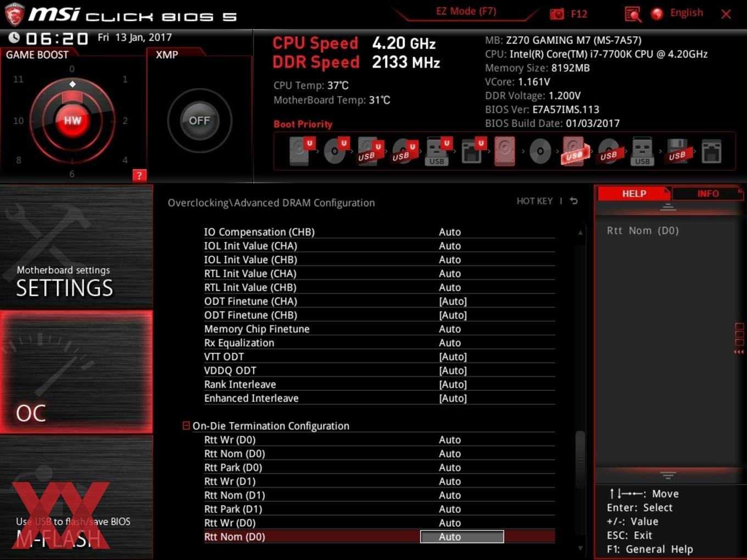Select the Rtt Wr (D1) row
Image resolution: width=747 pixels, height=560 pixels.
pos(379,481)
